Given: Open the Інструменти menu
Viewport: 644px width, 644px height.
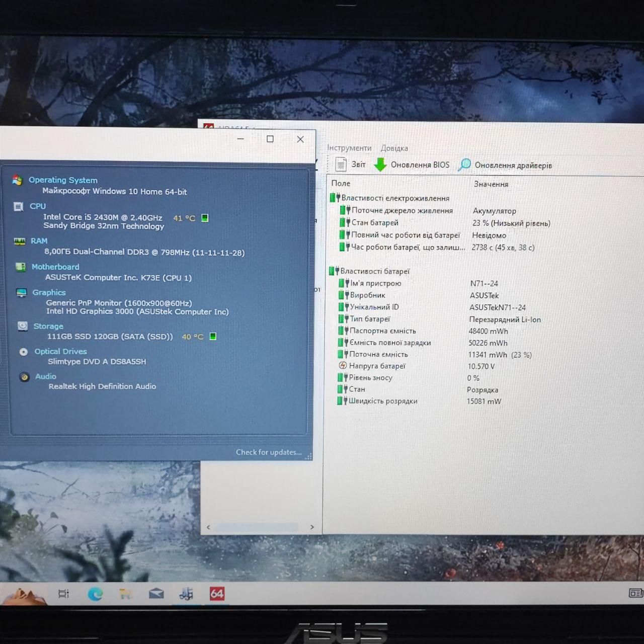Looking at the screenshot, I should 349,148.
